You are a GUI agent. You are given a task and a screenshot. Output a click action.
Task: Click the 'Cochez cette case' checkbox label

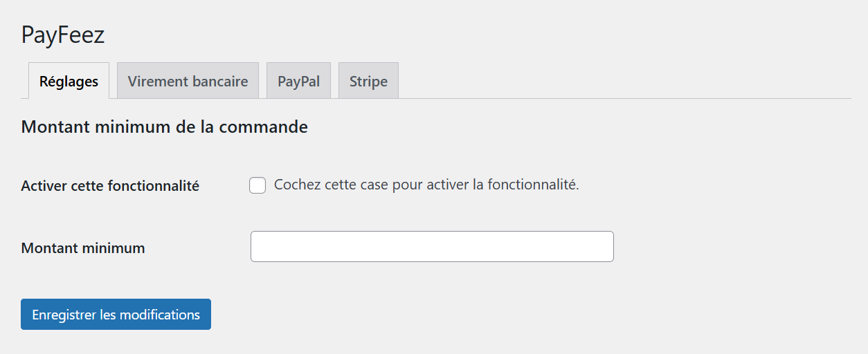click(426, 185)
